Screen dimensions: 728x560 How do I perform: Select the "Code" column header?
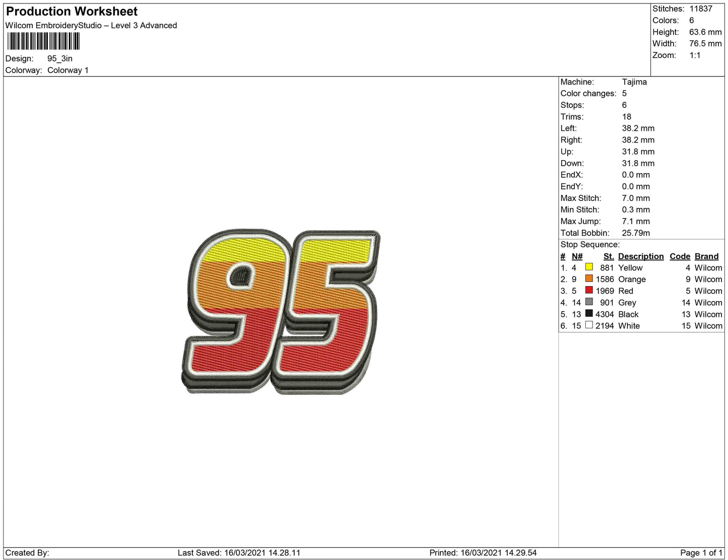click(680, 256)
